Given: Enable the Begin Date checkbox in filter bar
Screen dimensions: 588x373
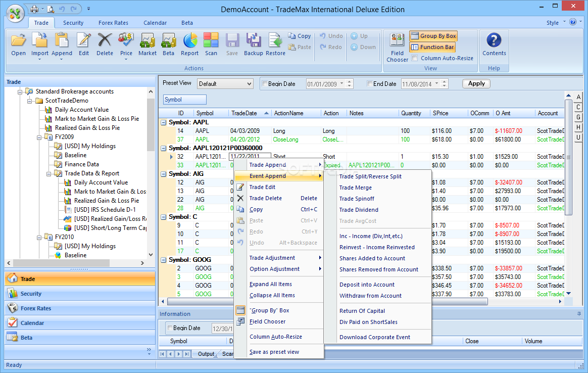Looking at the screenshot, I should pos(265,84).
